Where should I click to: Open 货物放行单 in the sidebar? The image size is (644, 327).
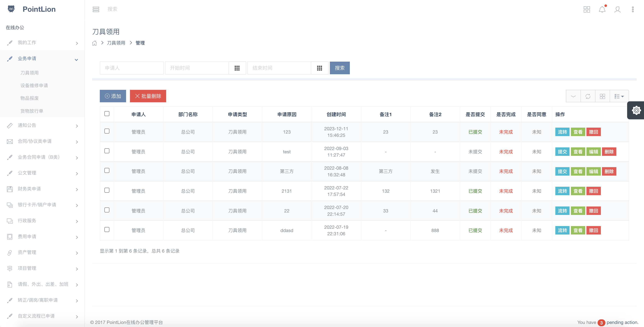point(32,111)
